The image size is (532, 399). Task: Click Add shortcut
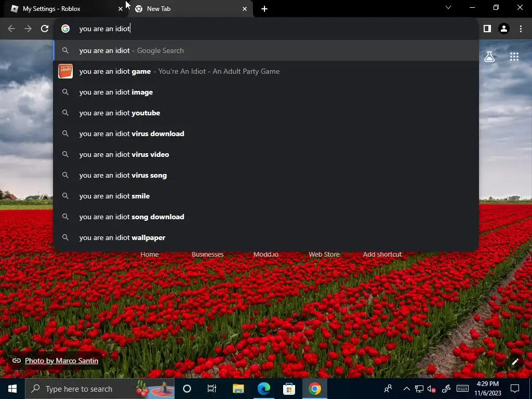[x=382, y=254]
